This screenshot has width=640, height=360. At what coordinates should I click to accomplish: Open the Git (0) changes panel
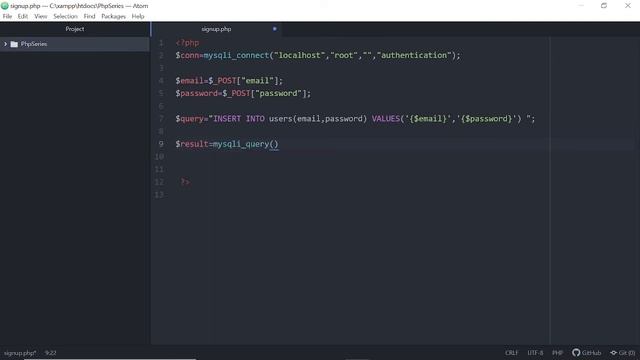click(623, 353)
